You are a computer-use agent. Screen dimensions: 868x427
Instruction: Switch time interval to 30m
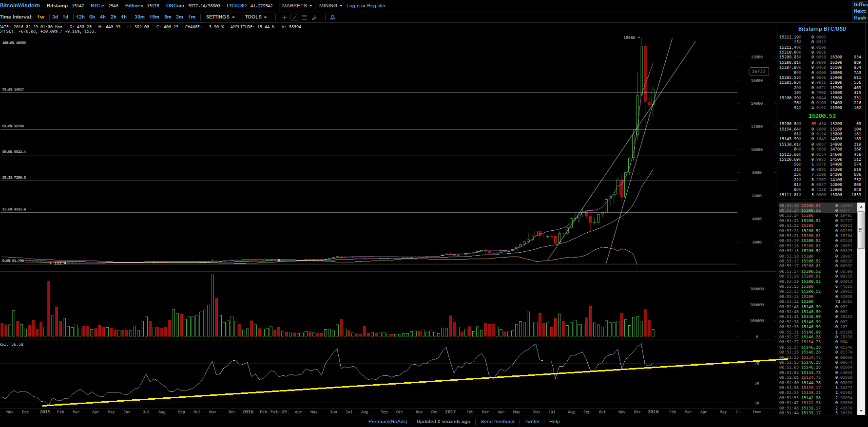[x=139, y=17]
